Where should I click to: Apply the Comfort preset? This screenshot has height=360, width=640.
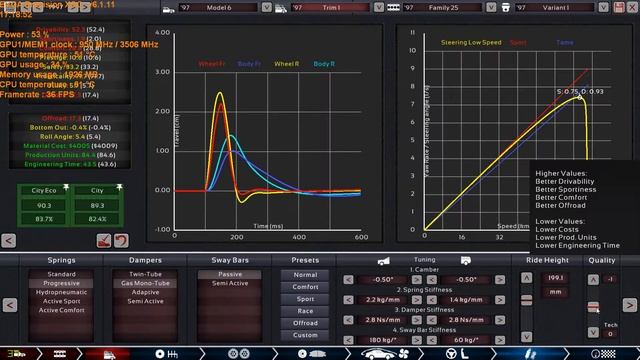tap(305, 287)
